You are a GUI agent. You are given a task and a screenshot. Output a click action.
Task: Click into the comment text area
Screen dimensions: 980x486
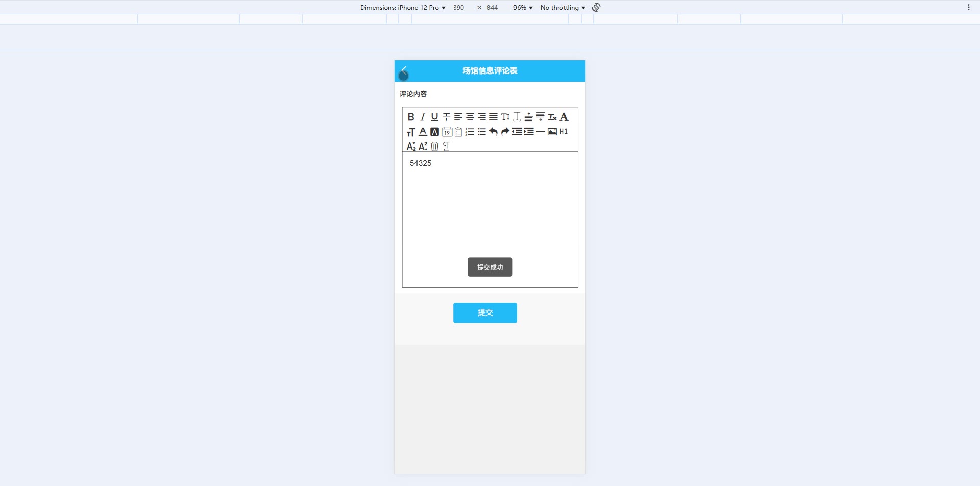click(490, 220)
